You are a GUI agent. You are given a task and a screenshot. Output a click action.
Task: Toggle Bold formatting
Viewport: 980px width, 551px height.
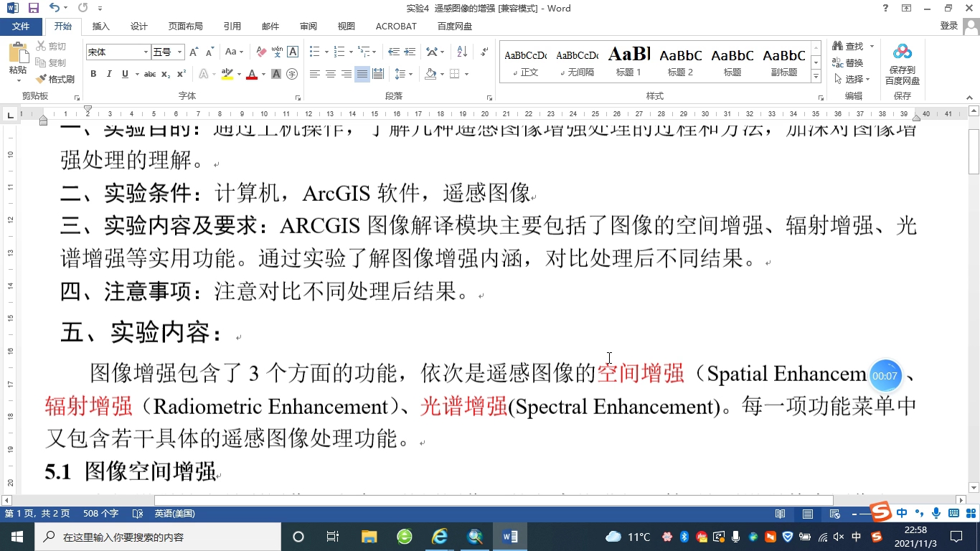93,74
